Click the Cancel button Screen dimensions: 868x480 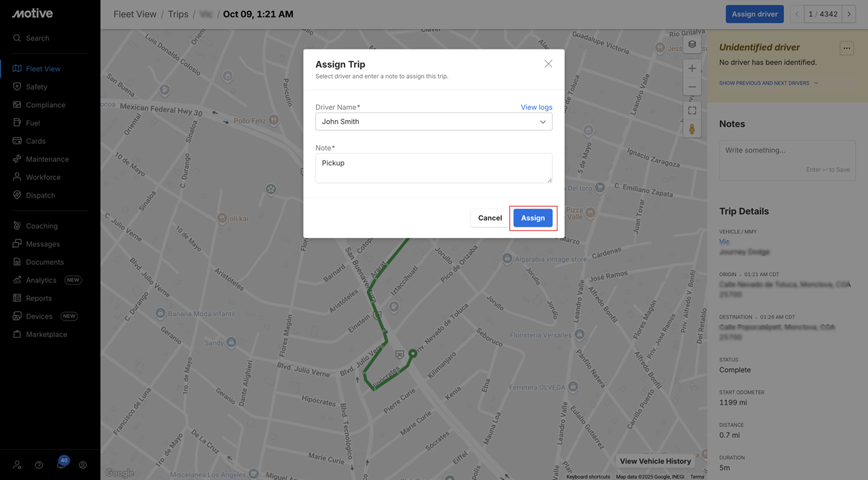[490, 218]
